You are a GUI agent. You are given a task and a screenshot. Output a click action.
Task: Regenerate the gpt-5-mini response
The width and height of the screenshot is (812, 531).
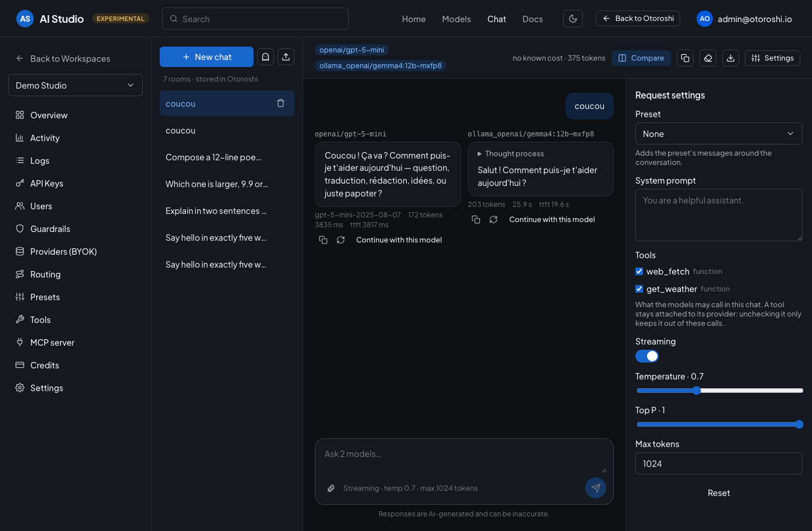click(341, 240)
